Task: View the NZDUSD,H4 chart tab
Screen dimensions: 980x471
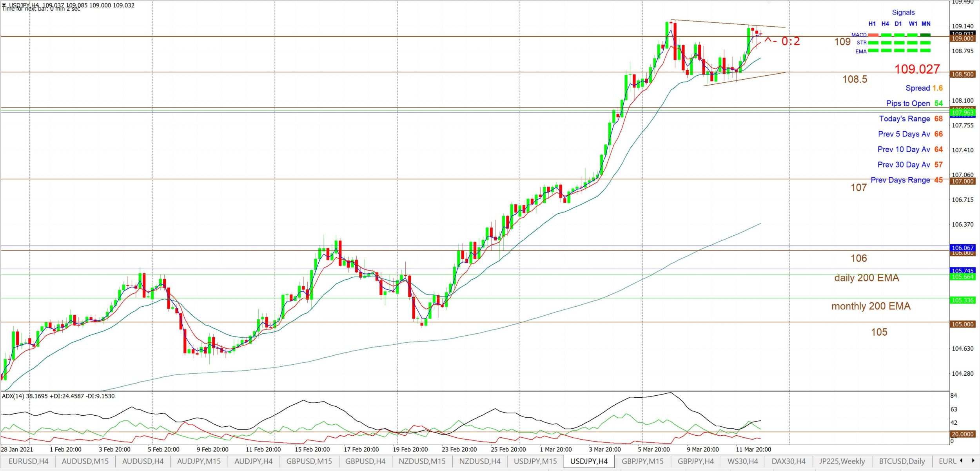Action: 479,461
